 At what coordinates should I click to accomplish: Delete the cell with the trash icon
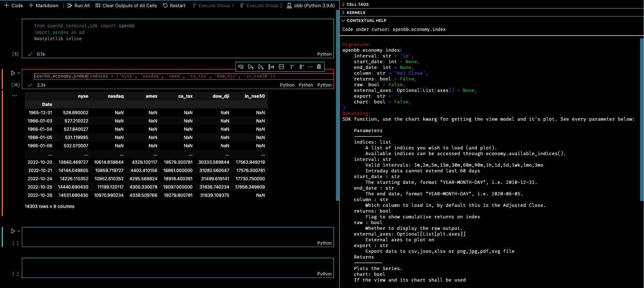point(319,67)
